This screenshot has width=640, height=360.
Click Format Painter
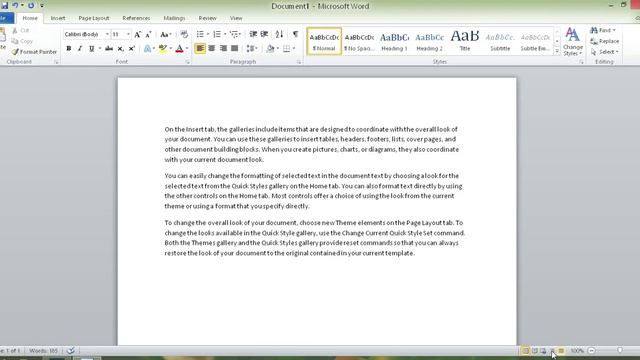pyautogui.click(x=34, y=52)
